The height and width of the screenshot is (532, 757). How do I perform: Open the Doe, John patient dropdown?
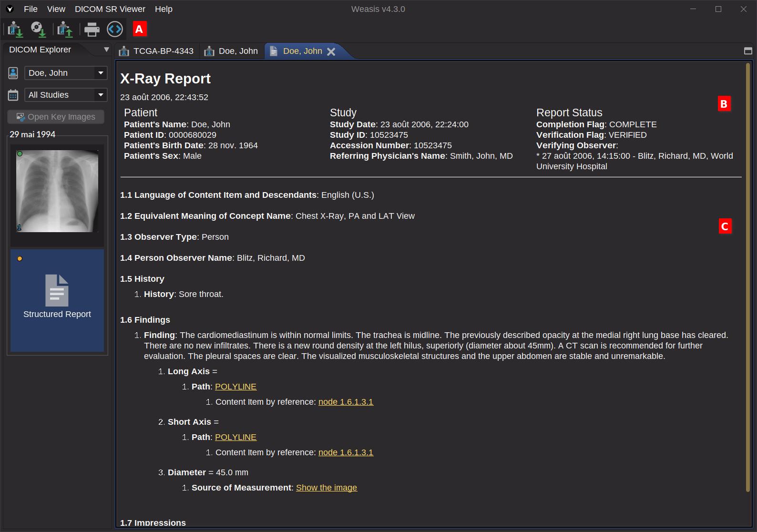(x=66, y=73)
